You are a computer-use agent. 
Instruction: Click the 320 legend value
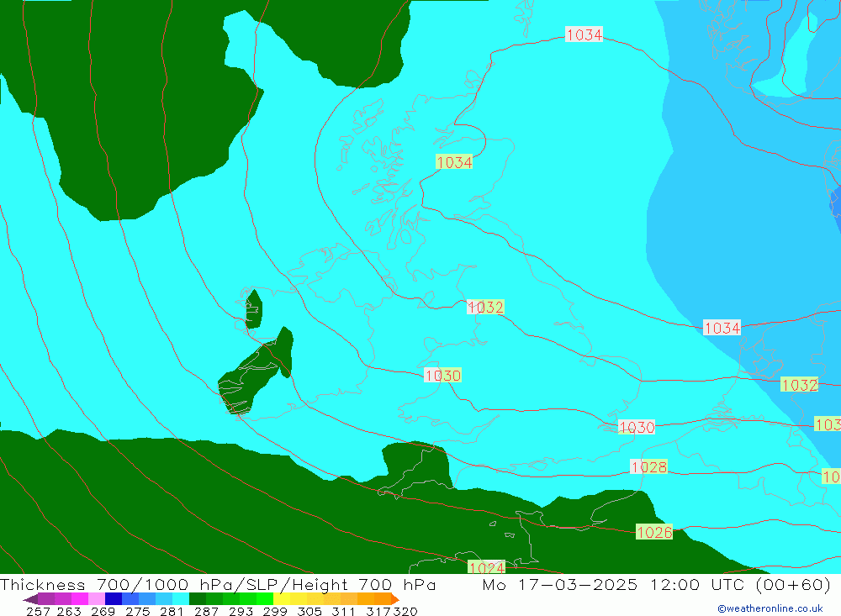405,611
